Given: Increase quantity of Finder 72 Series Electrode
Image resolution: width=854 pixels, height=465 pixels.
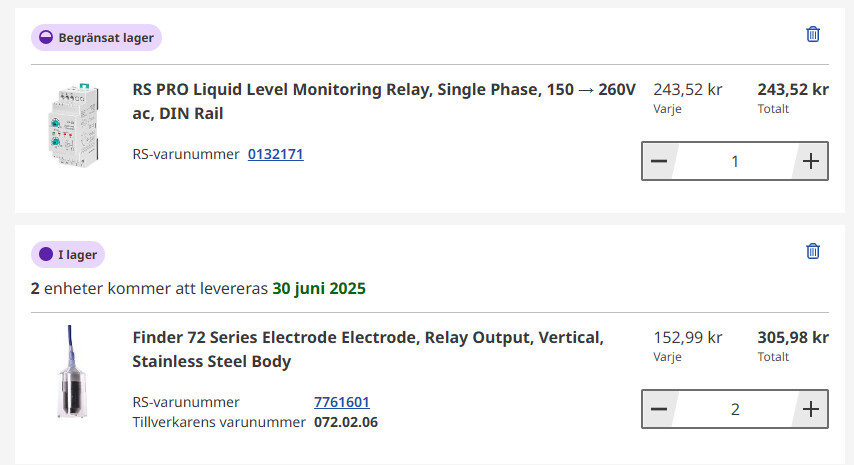Looking at the screenshot, I should click(811, 409).
